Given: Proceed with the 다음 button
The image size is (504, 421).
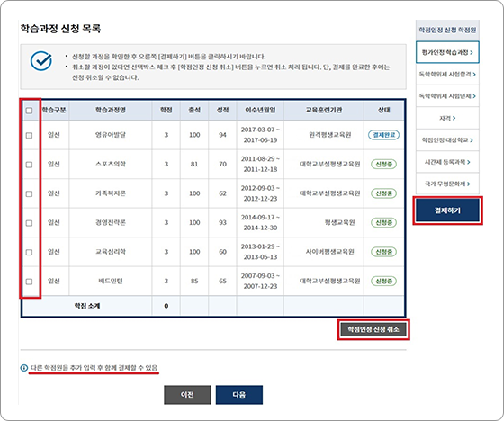Looking at the screenshot, I should (x=239, y=395).
